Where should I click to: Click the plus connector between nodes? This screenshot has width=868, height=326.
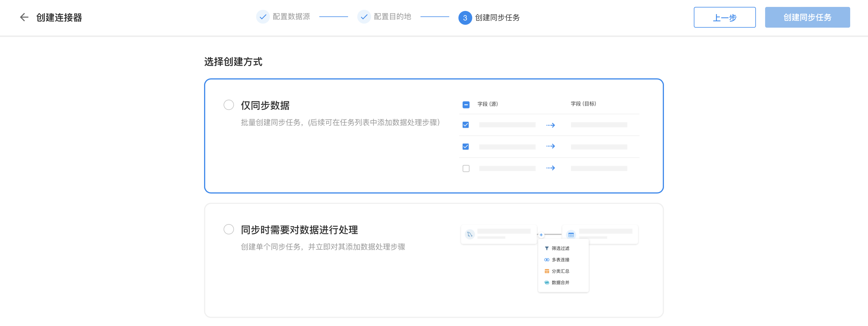541,235
